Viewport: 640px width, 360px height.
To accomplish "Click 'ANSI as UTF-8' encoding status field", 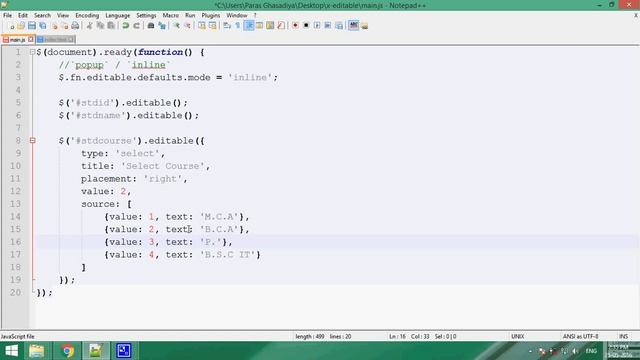I will pyautogui.click(x=580, y=336).
